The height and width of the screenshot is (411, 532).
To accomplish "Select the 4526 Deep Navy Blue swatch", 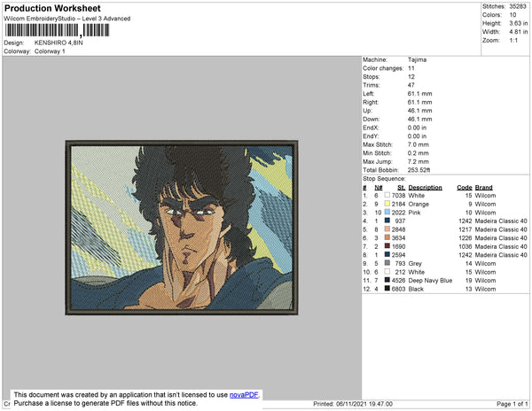I will (387, 280).
